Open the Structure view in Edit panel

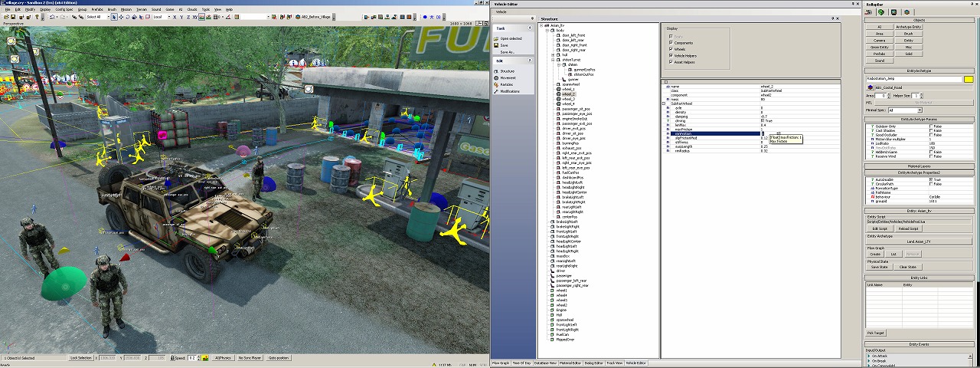point(507,71)
